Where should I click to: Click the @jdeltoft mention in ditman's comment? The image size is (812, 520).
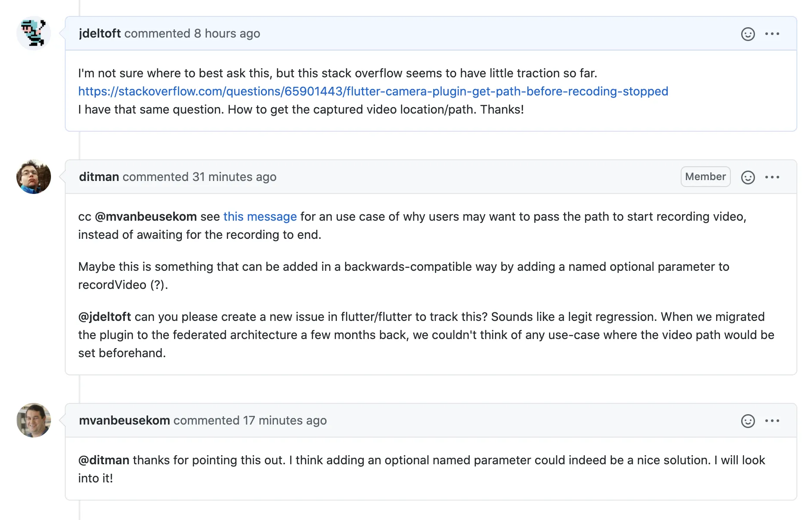[x=105, y=317]
